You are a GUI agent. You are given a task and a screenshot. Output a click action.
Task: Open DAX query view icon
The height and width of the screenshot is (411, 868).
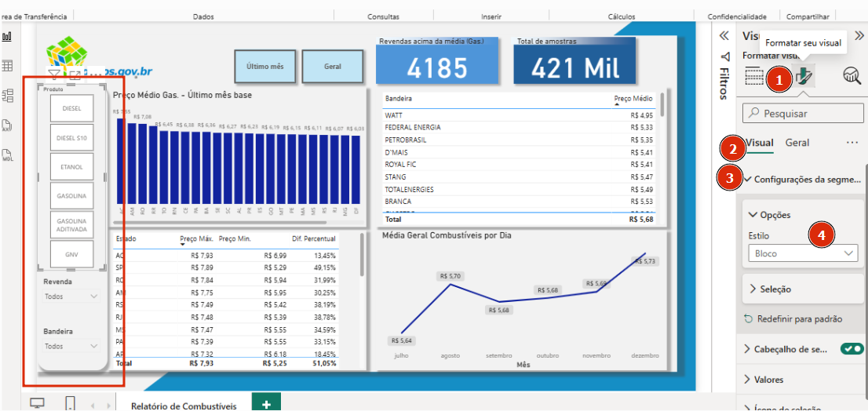pyautogui.click(x=7, y=125)
